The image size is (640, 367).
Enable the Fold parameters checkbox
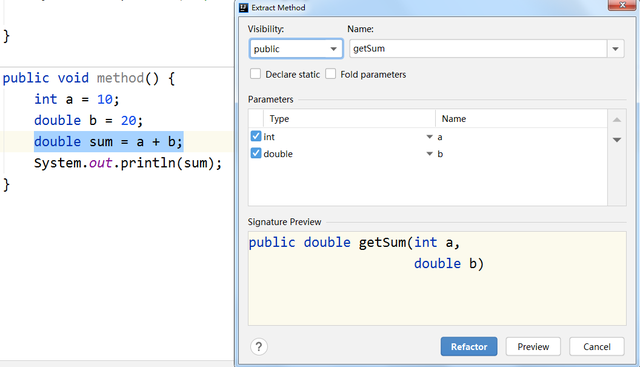tap(331, 74)
